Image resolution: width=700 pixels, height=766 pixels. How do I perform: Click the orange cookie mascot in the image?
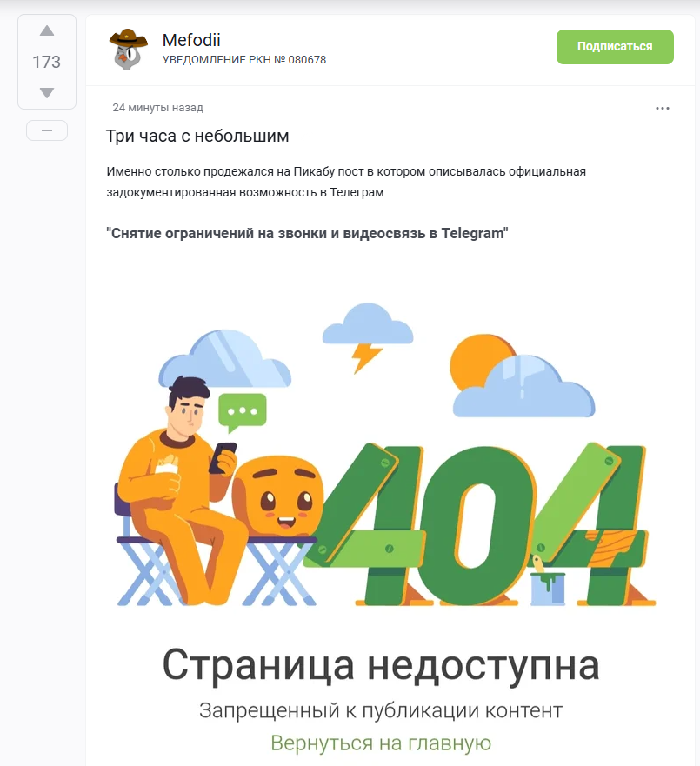coord(278,495)
